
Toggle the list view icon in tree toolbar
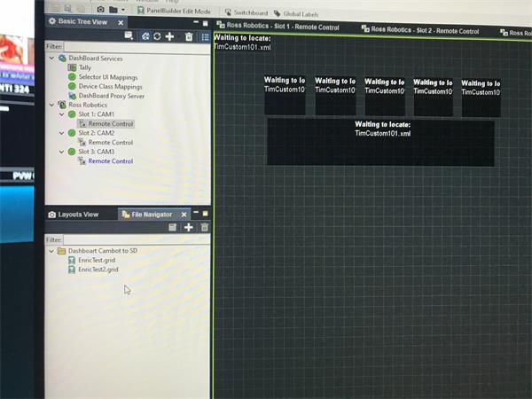click(x=205, y=37)
